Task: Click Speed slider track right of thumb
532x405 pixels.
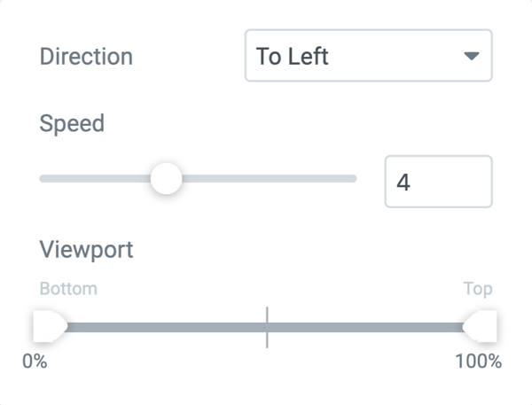Action: [x=266, y=179]
